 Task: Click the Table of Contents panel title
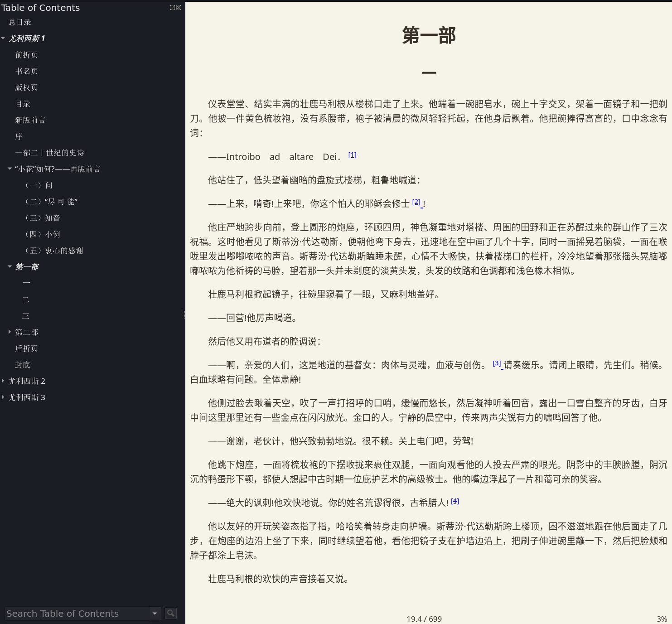40,8
